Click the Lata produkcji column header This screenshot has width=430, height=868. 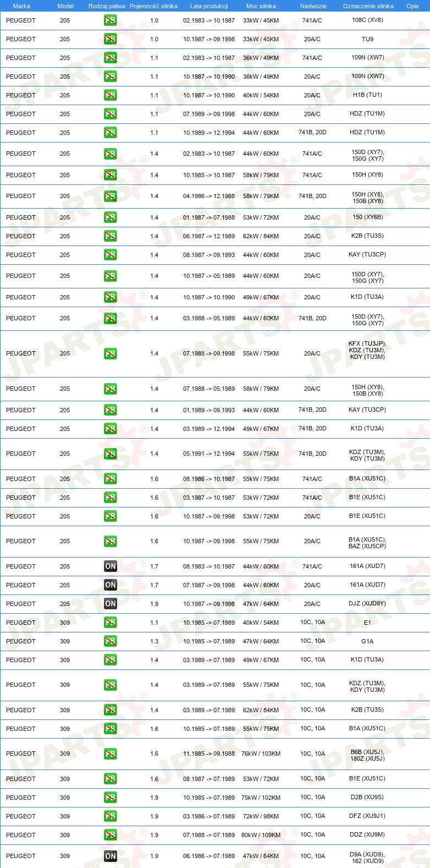[209, 6]
